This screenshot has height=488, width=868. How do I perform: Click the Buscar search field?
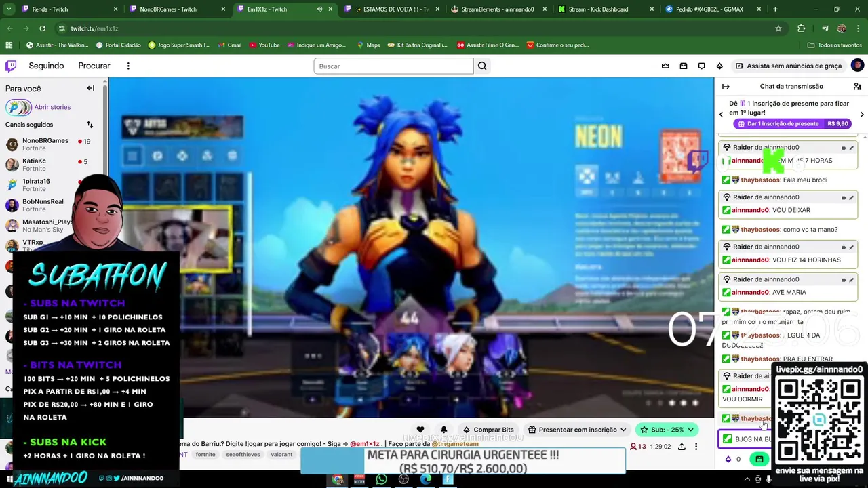393,66
